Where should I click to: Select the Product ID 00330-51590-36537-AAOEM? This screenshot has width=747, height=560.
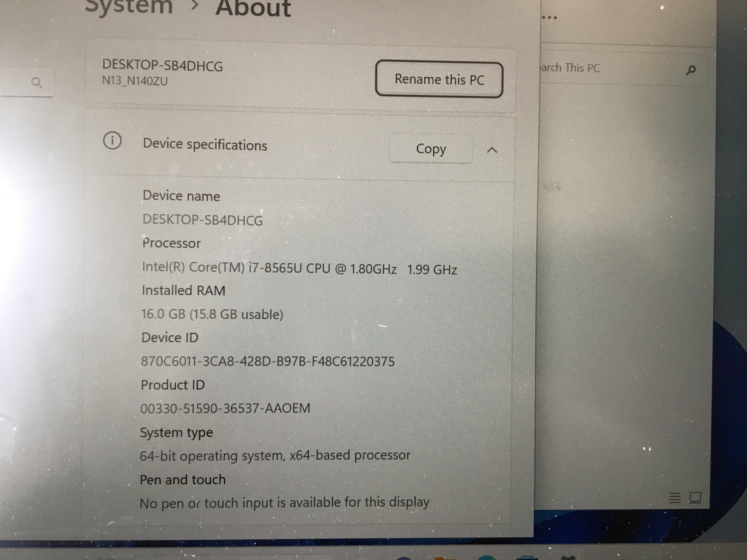(225, 409)
